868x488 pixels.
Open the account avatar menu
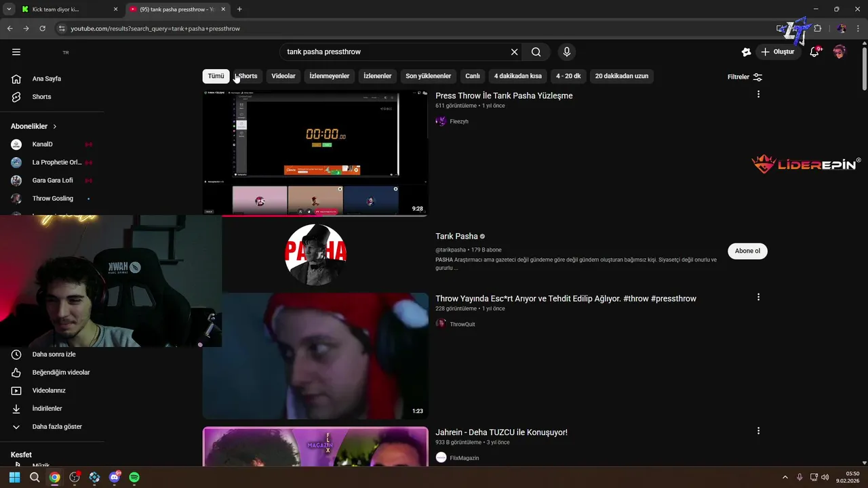pyautogui.click(x=840, y=52)
